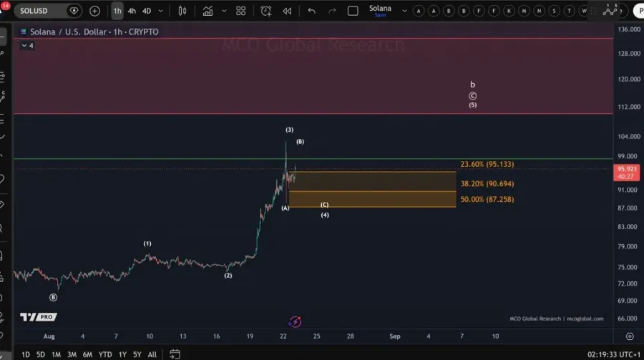This screenshot has height=360, width=644.
Task: Switch to the 4h timeframe
Action: point(132,11)
